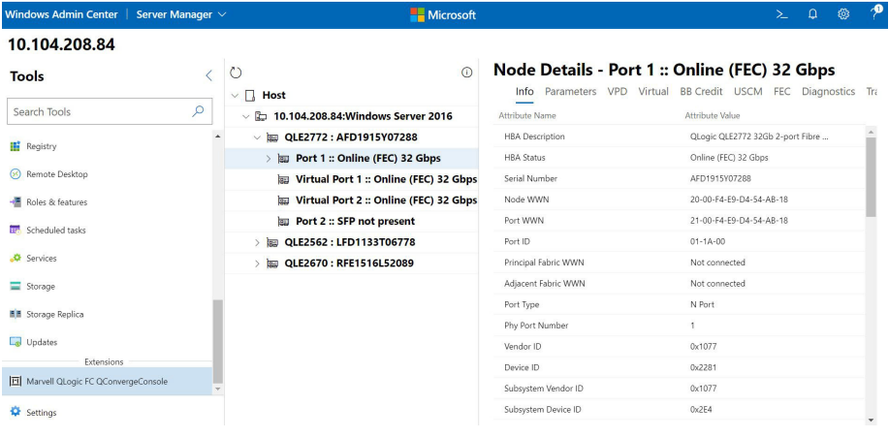This screenshot has height=432, width=889.
Task: Open the Server Manager dropdown
Action: point(181,15)
